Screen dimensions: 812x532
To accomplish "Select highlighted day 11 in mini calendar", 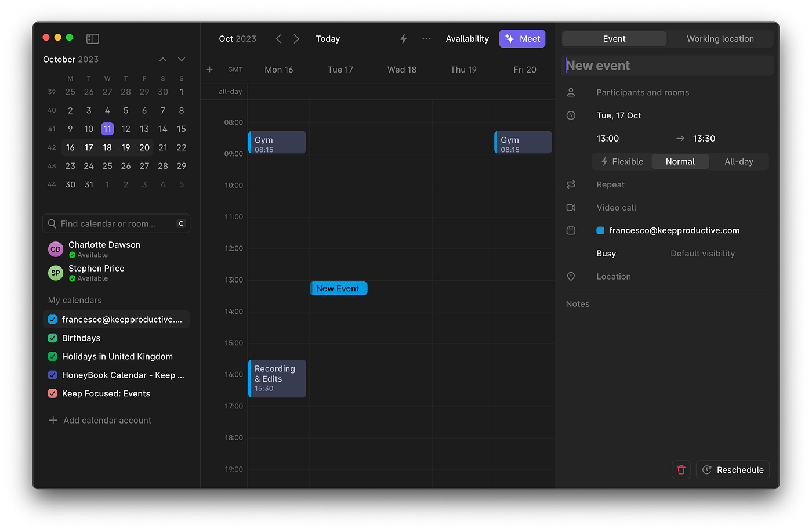I will point(107,129).
